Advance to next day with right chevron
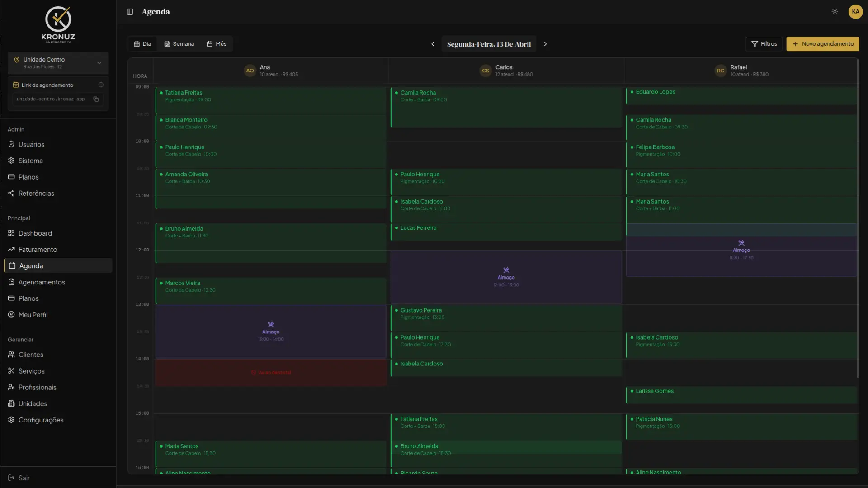 (x=545, y=44)
